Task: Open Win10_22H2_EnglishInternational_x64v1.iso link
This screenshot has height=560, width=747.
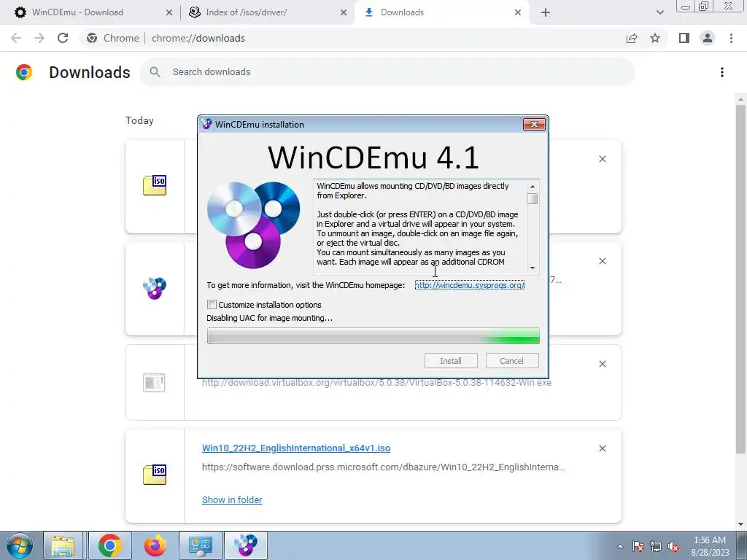Action: pyautogui.click(x=296, y=448)
